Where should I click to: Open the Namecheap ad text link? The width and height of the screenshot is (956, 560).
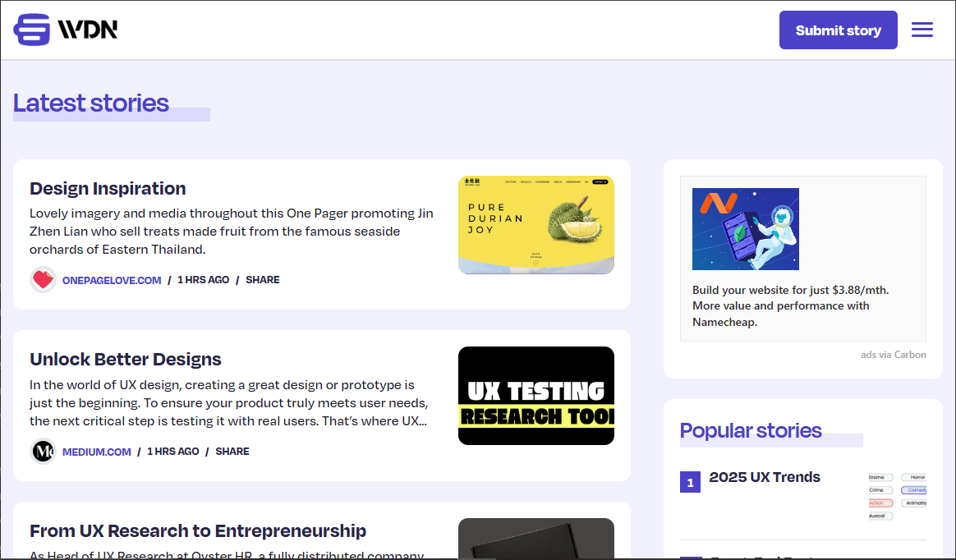tap(790, 306)
